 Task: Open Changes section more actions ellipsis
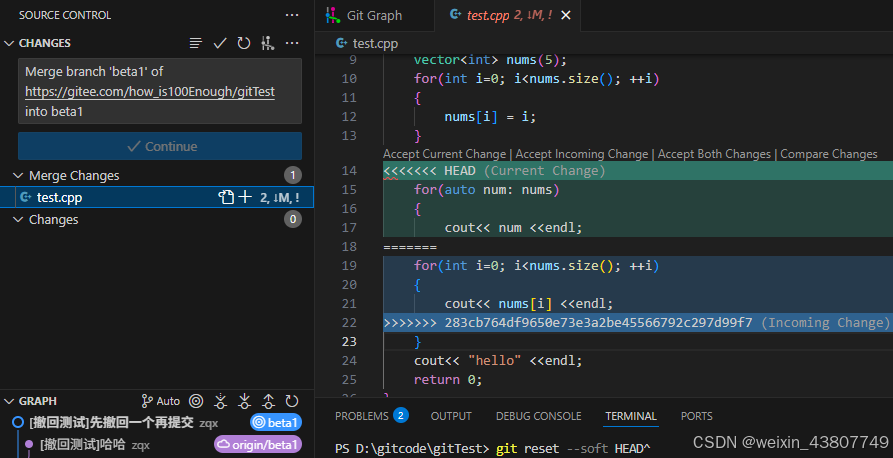[x=292, y=43]
